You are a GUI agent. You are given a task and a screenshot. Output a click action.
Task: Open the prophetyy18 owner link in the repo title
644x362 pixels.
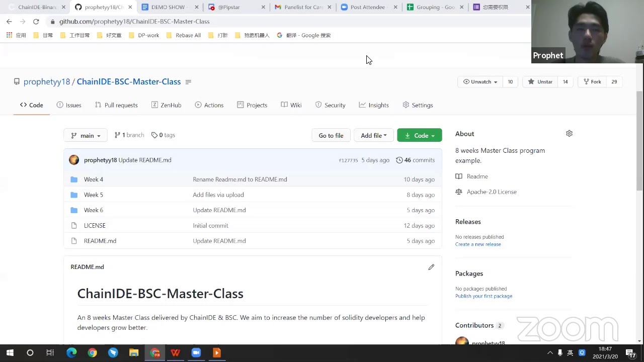pyautogui.click(x=47, y=82)
